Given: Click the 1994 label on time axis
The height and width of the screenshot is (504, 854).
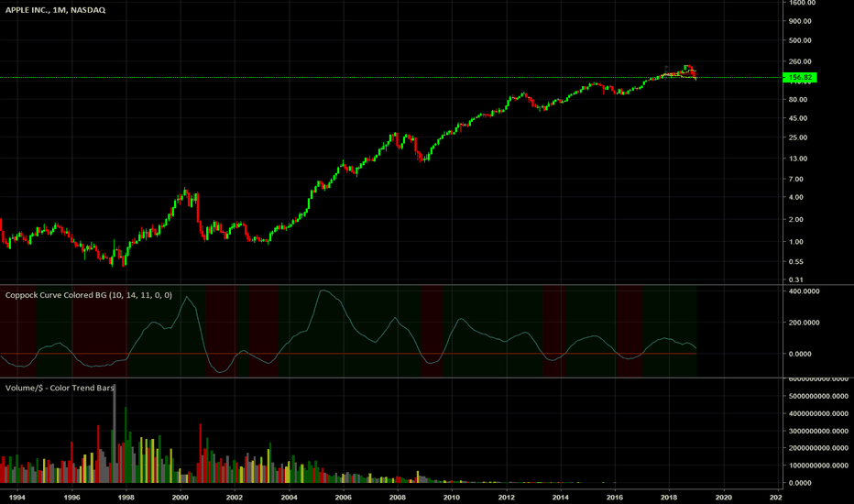Looking at the screenshot, I should [17, 498].
